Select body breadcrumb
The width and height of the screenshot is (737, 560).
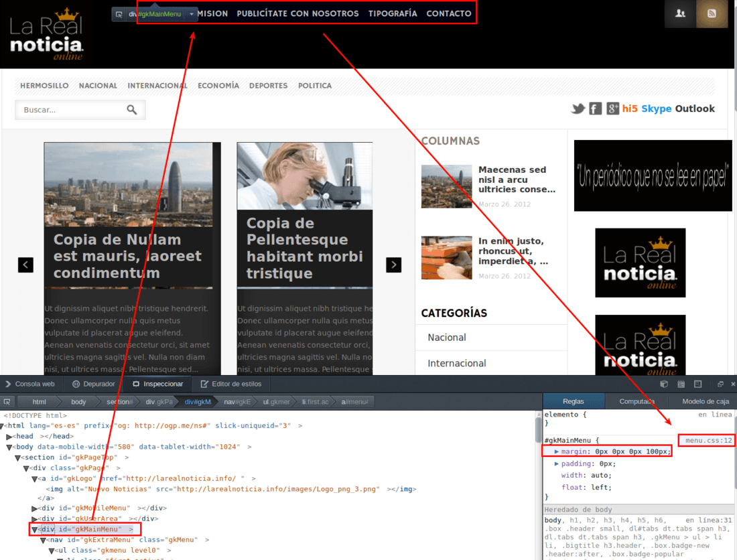[x=78, y=402]
